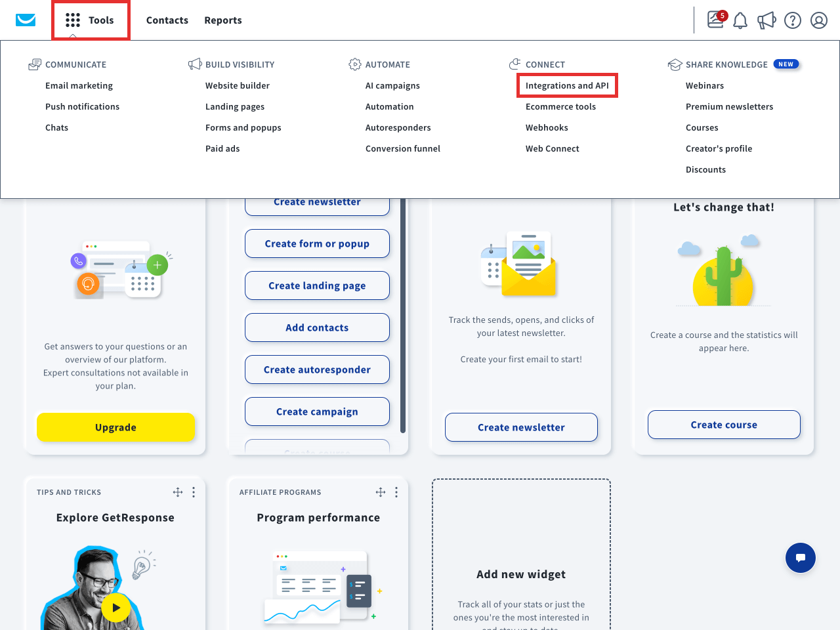Screen dimensions: 840x630
Task: Play the Explore GetResponse video
Action: [x=115, y=608]
